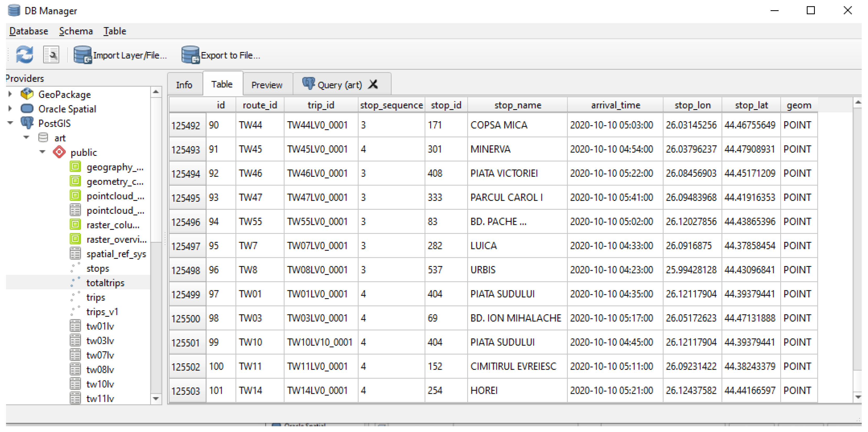
Task: Click the art database cylinder icon
Action: pos(43,138)
